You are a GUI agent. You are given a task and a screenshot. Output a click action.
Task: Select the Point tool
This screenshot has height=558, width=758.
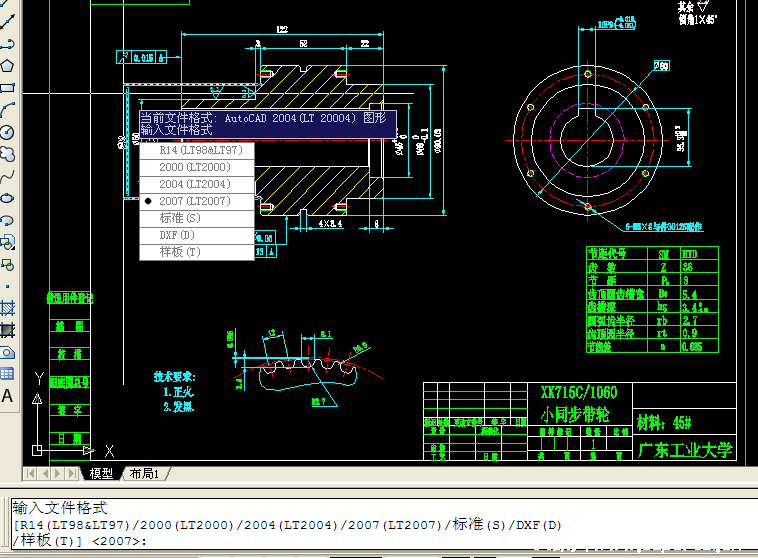pyautogui.click(x=8, y=286)
